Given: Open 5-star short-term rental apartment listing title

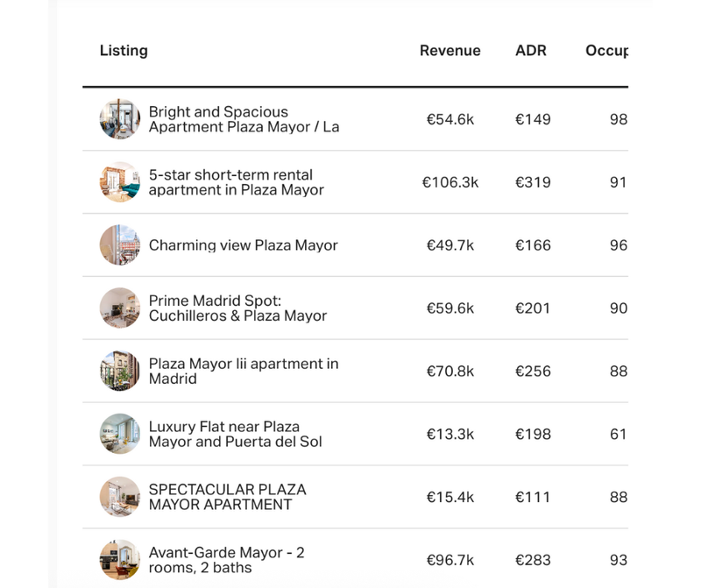Looking at the screenshot, I should 236,182.
